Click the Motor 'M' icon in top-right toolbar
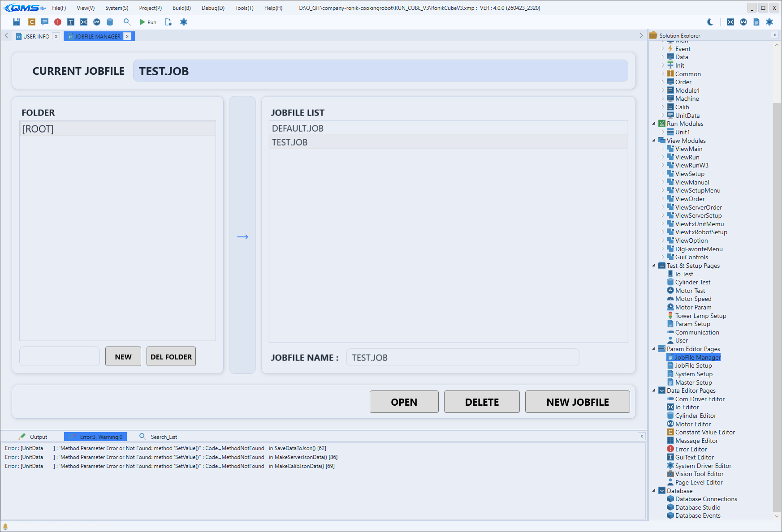This screenshot has height=532, width=782. [x=743, y=22]
